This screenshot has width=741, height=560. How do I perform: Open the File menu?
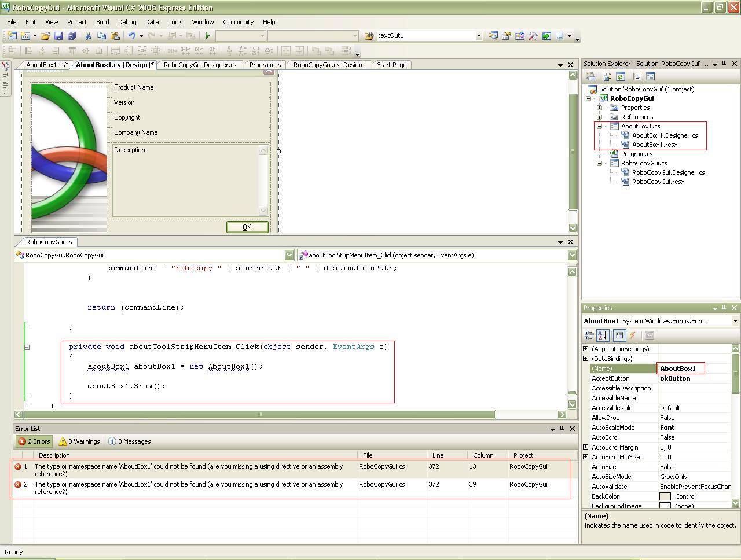coord(12,22)
